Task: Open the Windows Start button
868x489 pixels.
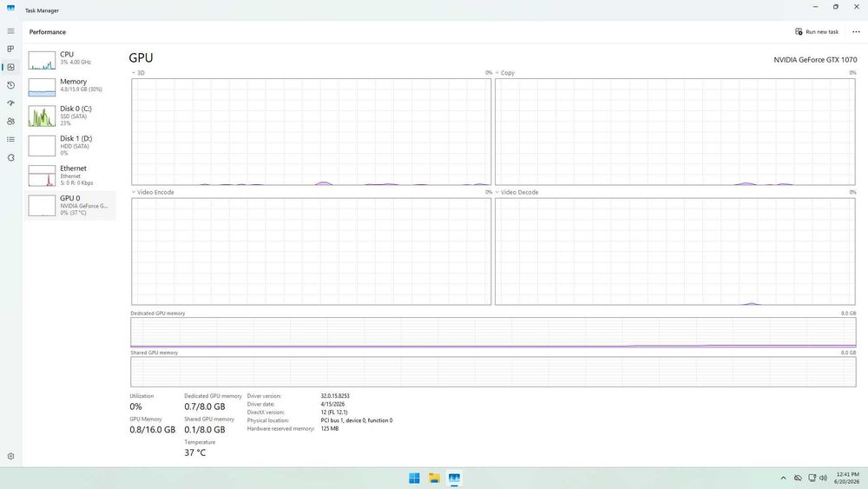Action: click(x=414, y=478)
